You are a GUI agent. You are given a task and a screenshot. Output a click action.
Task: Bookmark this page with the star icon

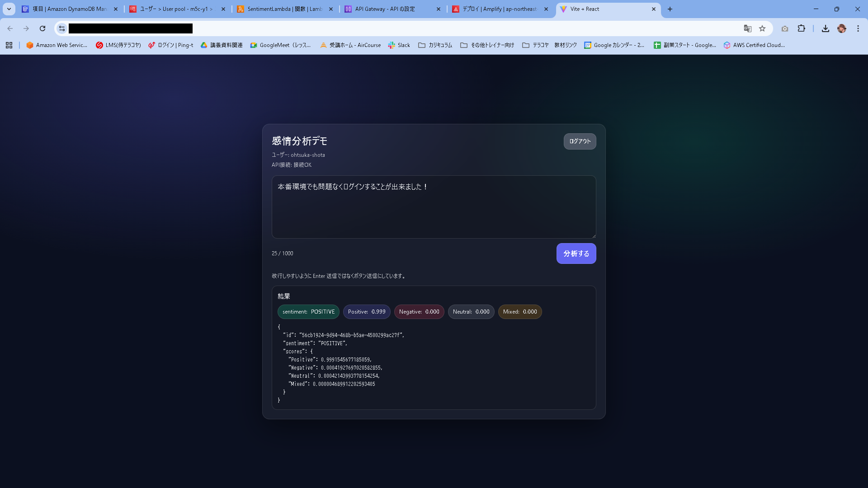click(x=762, y=28)
